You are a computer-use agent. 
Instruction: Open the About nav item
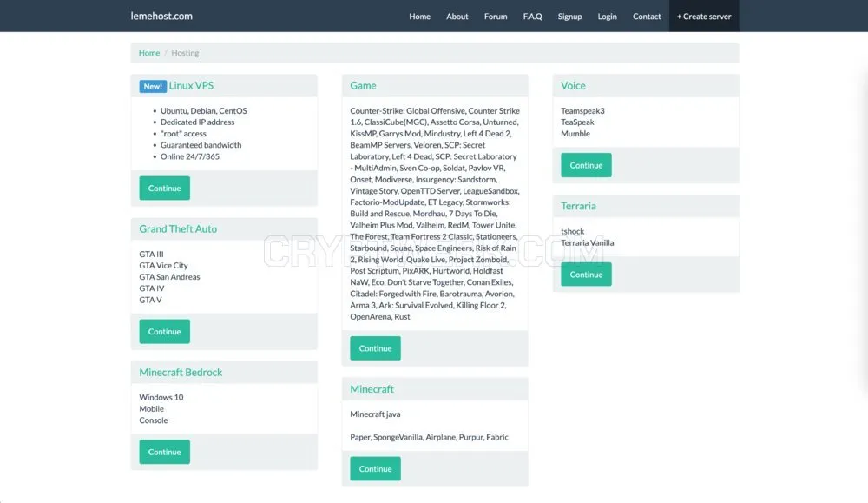(x=457, y=17)
